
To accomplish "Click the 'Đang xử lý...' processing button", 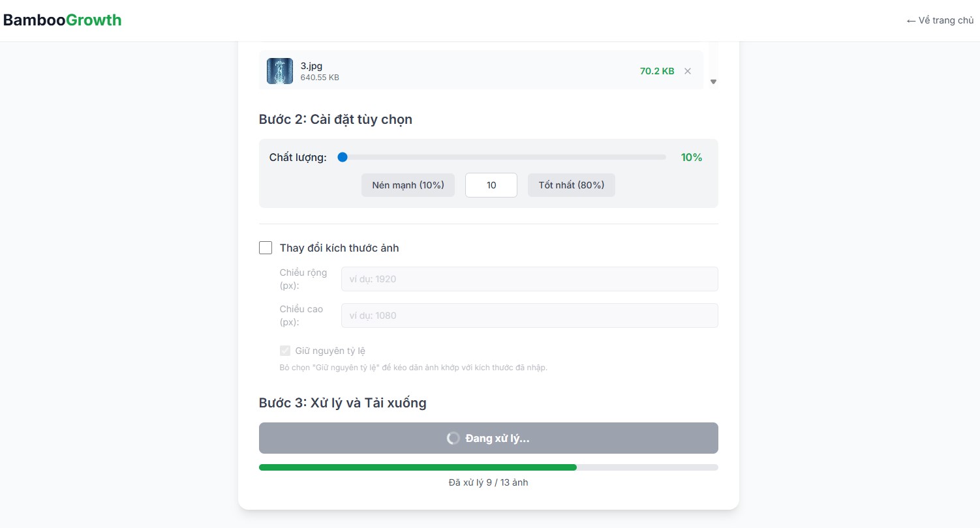I will [x=489, y=438].
